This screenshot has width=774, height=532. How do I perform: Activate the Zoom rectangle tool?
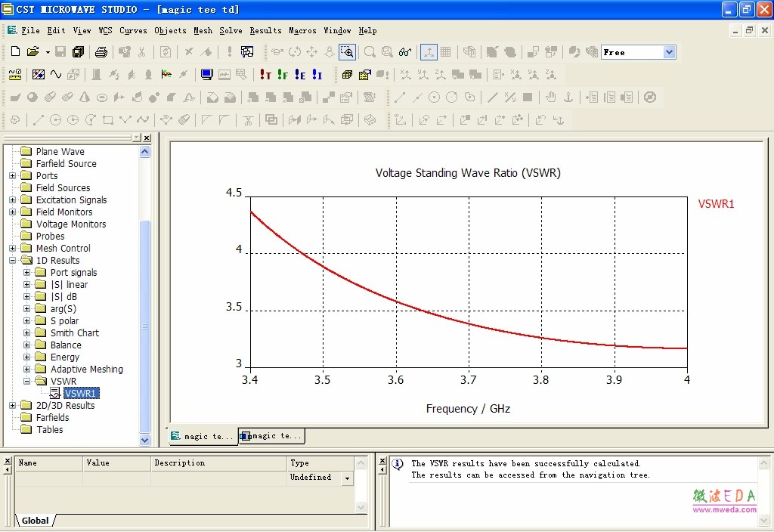(347, 52)
